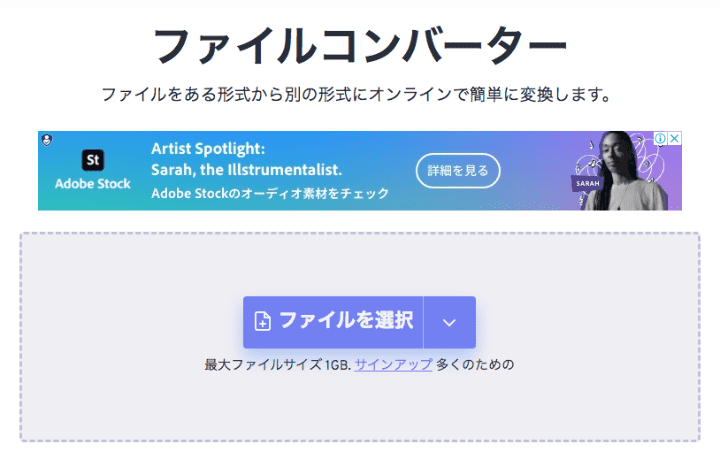Click the ファイルコンバーター page heading

360,46
